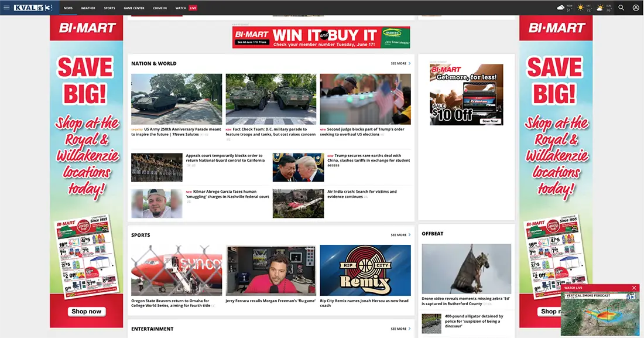Click the Vertical Smoke Forecast live video
644x338 pixels.
[x=600, y=314]
